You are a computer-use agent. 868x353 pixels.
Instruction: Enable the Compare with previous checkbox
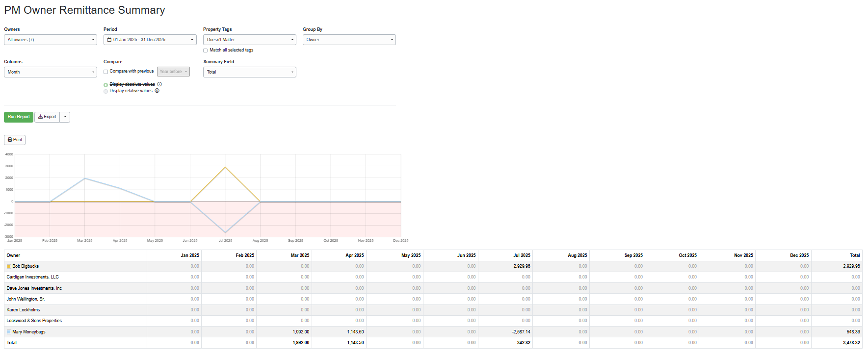(x=105, y=72)
